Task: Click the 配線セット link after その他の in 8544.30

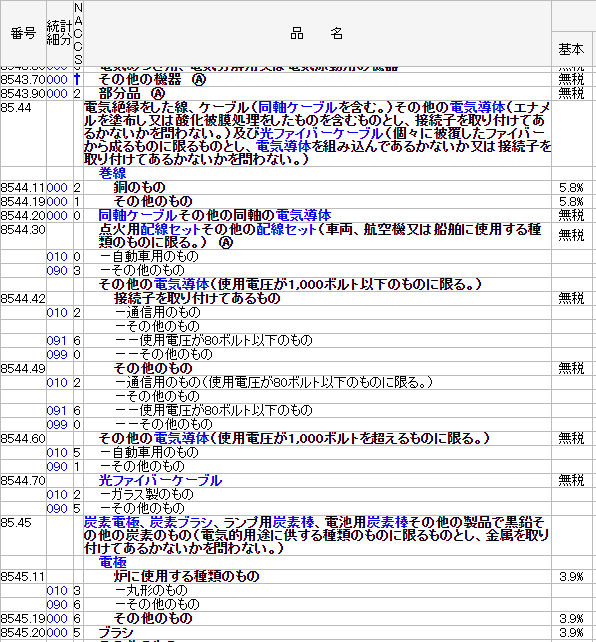Action: (x=287, y=229)
